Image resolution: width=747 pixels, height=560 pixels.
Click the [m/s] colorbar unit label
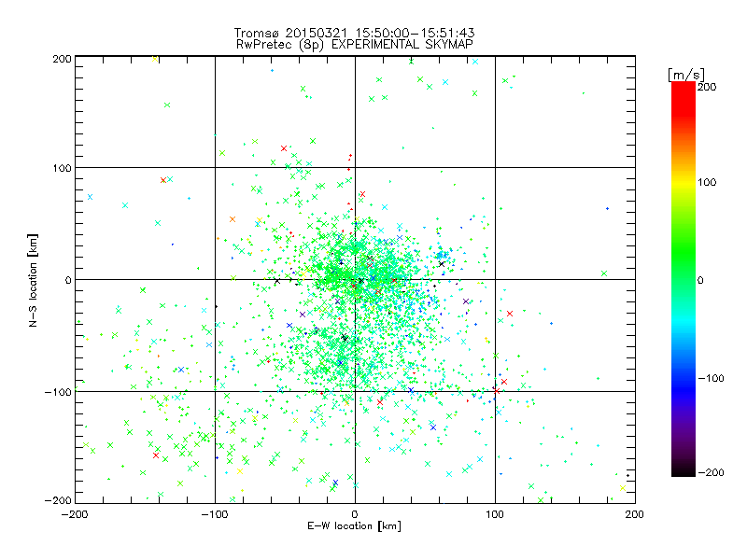point(686,75)
